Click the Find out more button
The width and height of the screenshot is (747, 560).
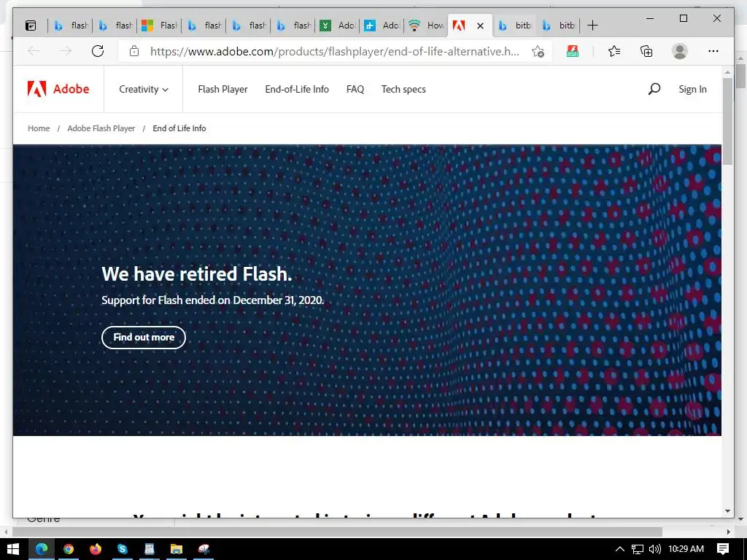pos(144,337)
